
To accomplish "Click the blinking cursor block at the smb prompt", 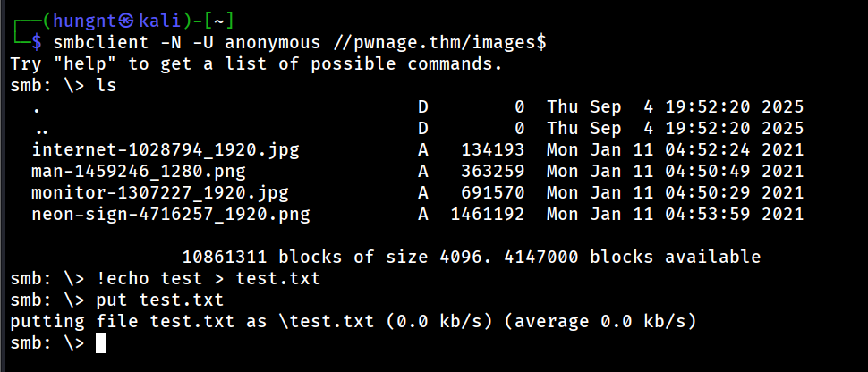I will point(100,342).
